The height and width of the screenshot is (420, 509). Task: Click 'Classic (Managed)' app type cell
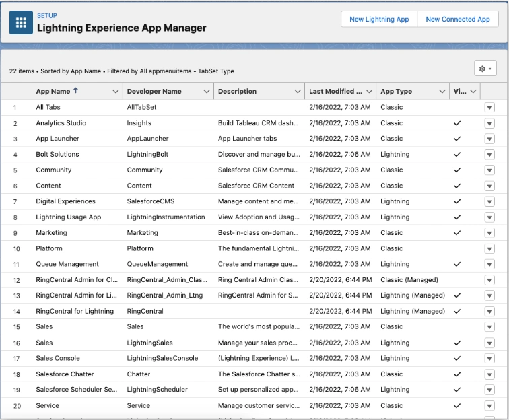(409, 280)
